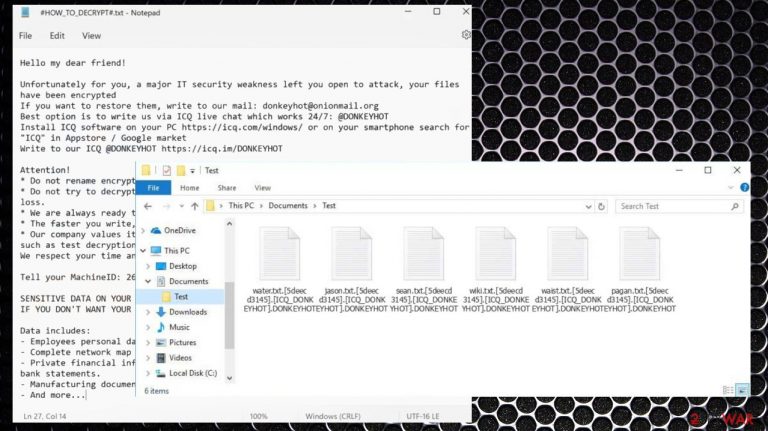Select the water.txt encrypted file
Image resolution: width=768 pixels, height=431 pixels.
(x=280, y=270)
